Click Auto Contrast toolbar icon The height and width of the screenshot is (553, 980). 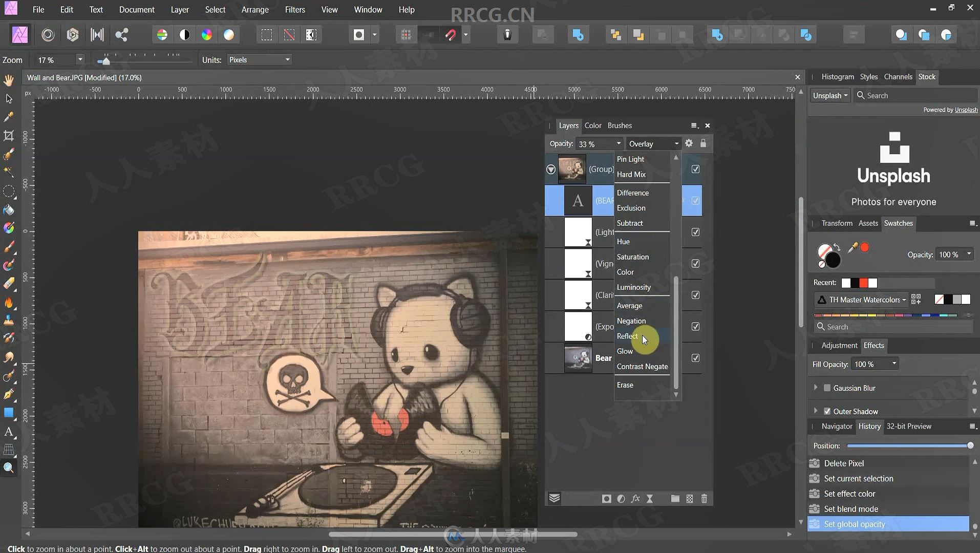coord(184,35)
